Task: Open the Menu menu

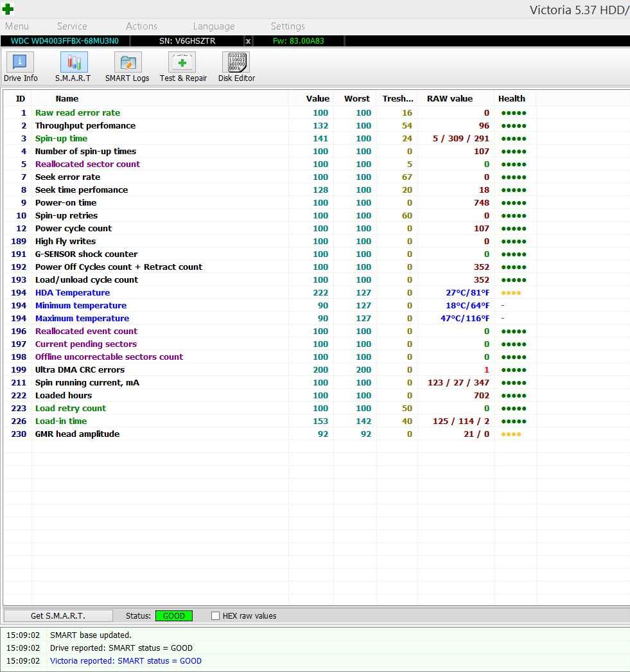Action: pyautogui.click(x=17, y=26)
